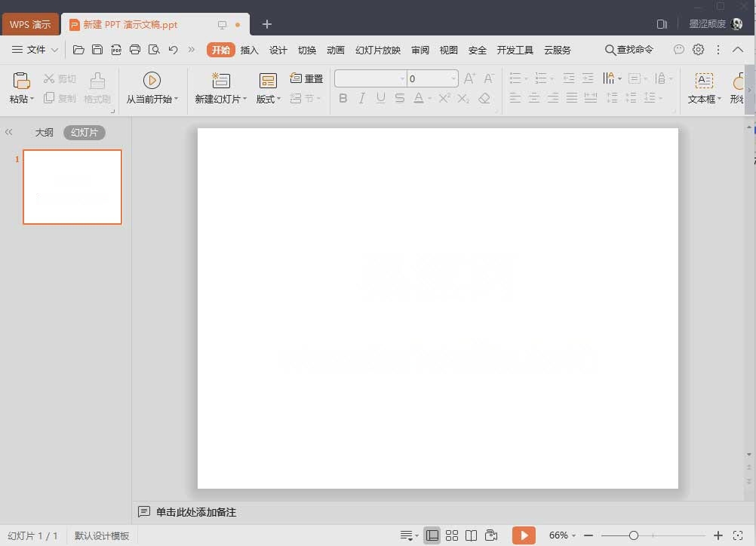
Task: Toggle bold formatting
Action: click(343, 98)
